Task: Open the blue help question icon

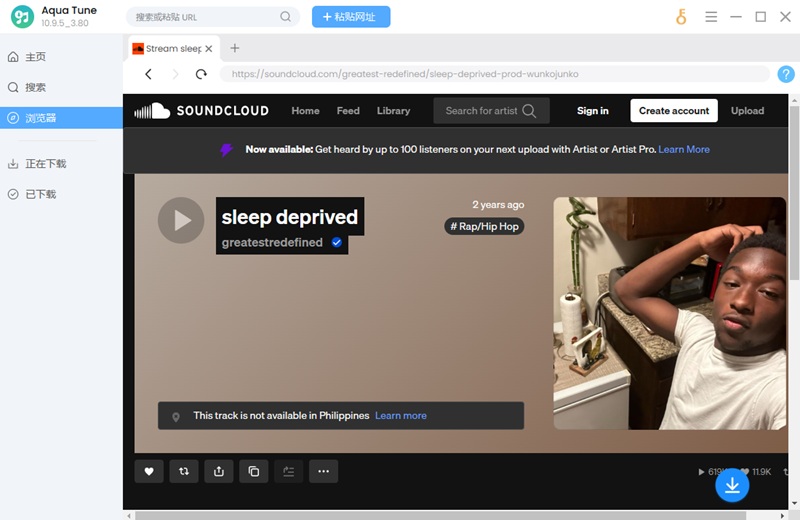Action: 786,74
